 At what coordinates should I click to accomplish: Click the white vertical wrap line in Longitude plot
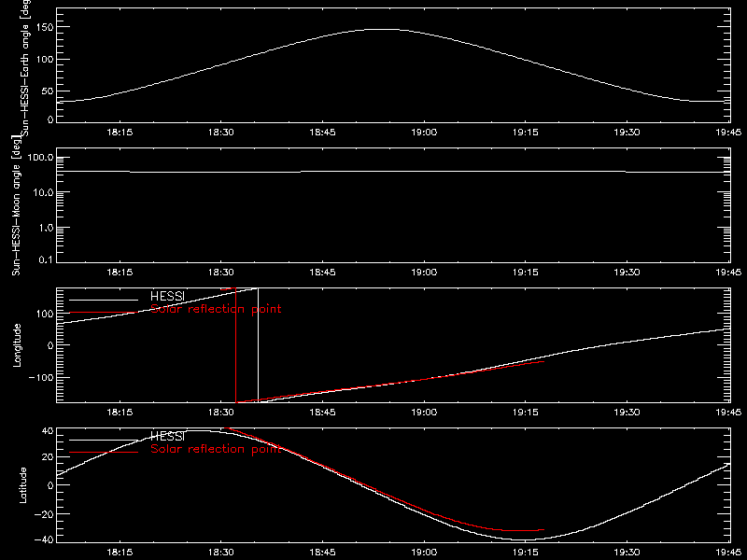click(259, 345)
